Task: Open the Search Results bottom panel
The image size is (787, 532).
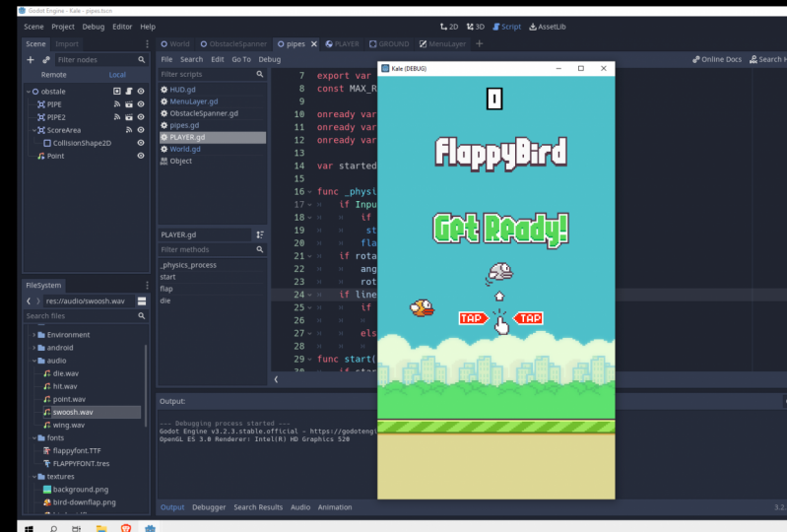Action: (258, 507)
